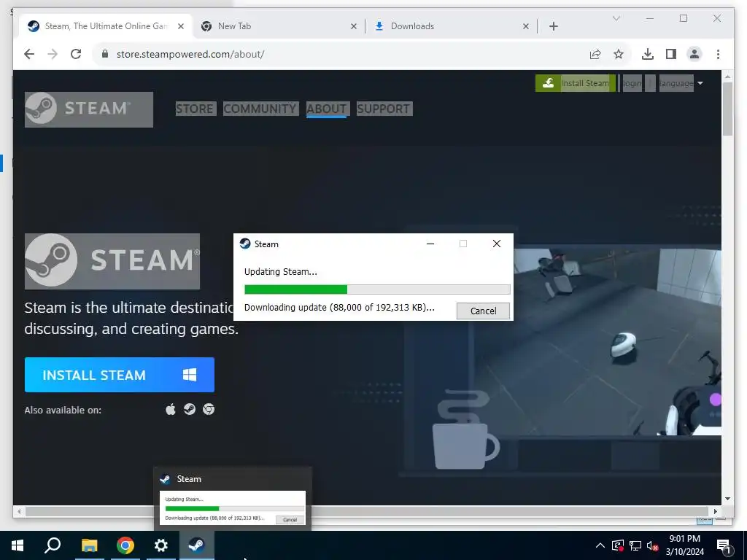Close the Steam about page tab
747x560 pixels.
coord(181,26)
